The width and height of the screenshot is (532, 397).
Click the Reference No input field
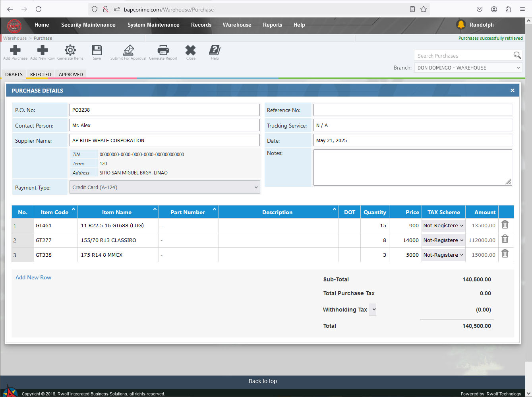[x=412, y=110]
